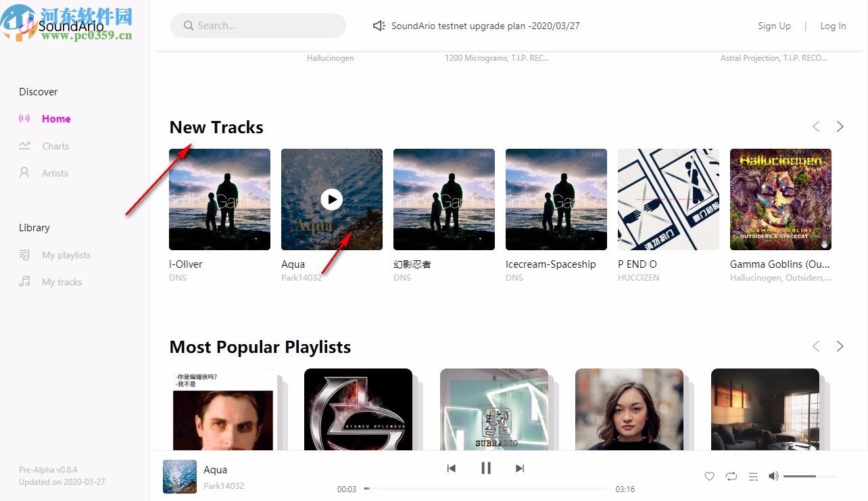Click the Artists person icon
The image size is (868, 501).
[24, 173]
